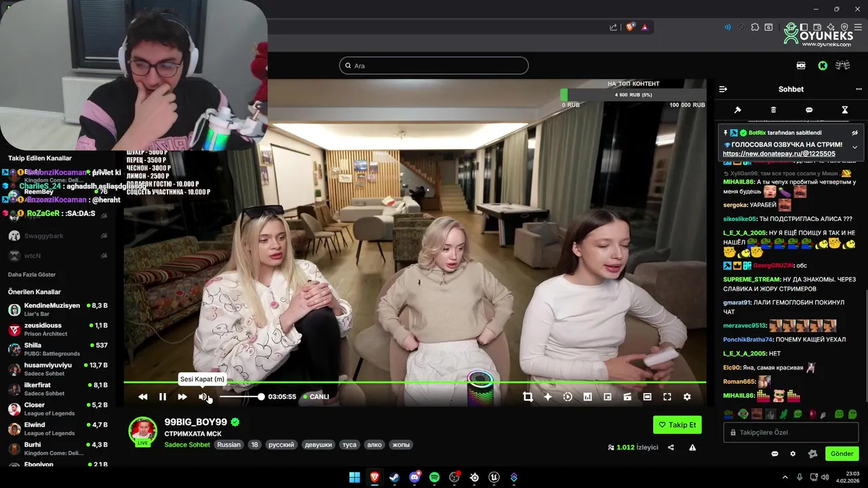Click the sparkle icon in player controls
This screenshot has width=868, height=488.
coord(548,396)
